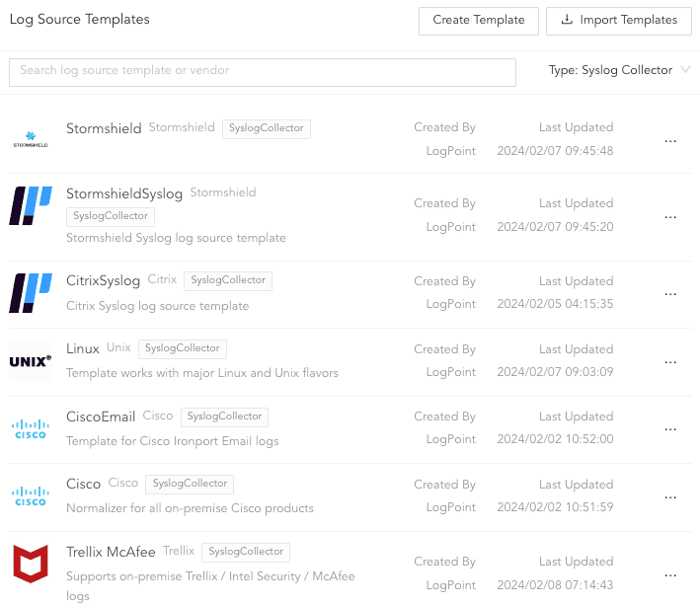The width and height of the screenshot is (700, 605).
Task: Click the McAfee shield logo icon
Action: point(31,564)
